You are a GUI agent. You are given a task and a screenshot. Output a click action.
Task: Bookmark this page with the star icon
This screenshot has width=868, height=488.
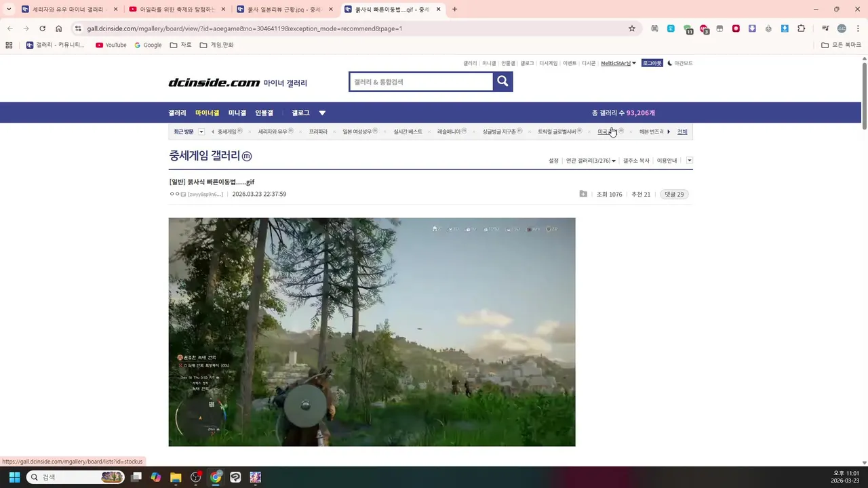click(x=632, y=28)
